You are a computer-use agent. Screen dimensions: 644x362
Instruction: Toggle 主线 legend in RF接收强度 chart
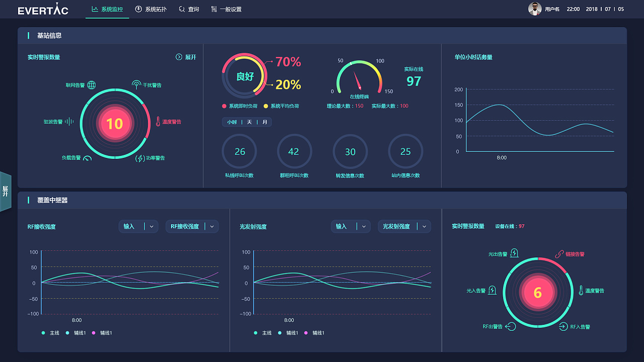50,333
